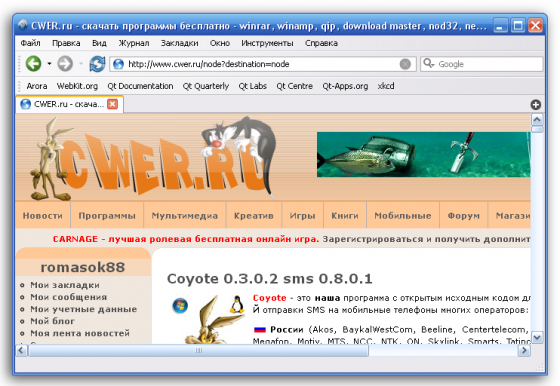Click the green Back navigation arrow

34,64
